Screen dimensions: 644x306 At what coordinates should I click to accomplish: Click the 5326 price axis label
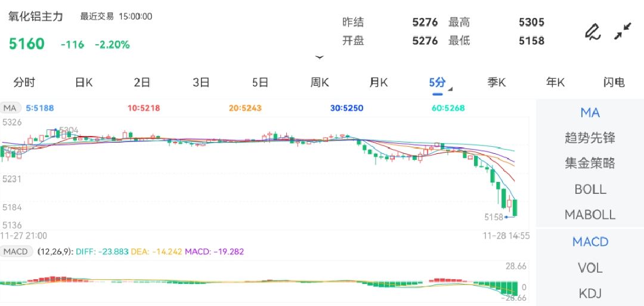coord(12,122)
